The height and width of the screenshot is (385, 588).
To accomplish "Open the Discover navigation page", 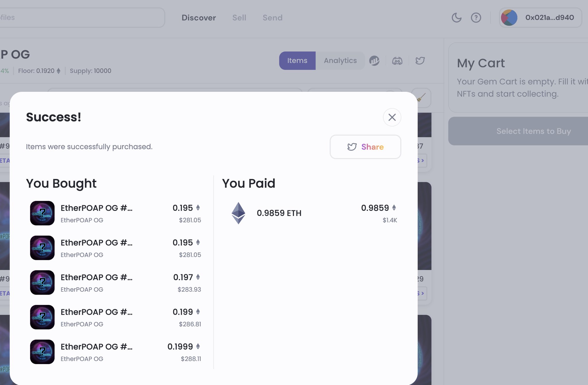I will 199,18.
